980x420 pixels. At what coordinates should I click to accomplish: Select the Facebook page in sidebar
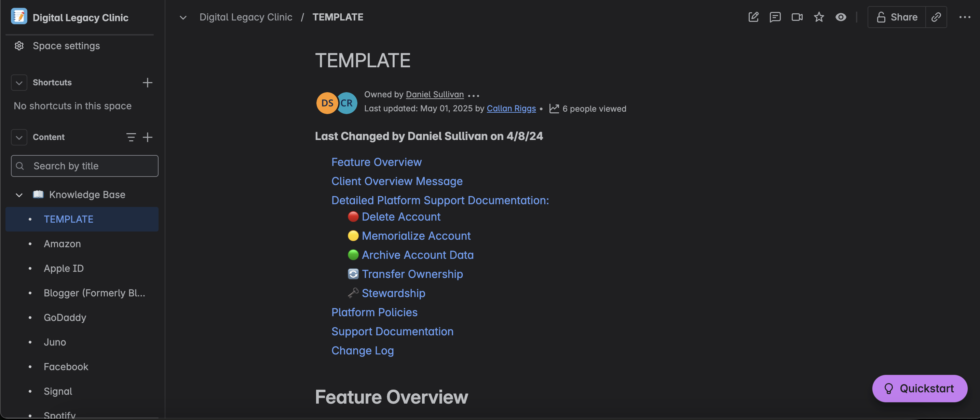click(x=66, y=366)
